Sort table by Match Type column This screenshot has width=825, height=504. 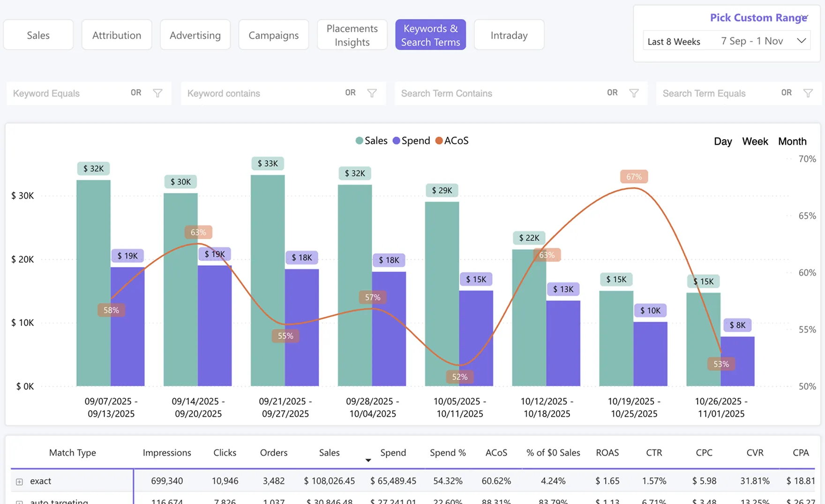click(73, 453)
